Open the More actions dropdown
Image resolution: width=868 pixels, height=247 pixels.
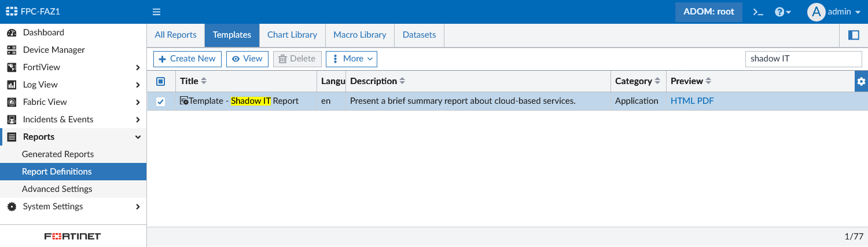click(x=351, y=59)
